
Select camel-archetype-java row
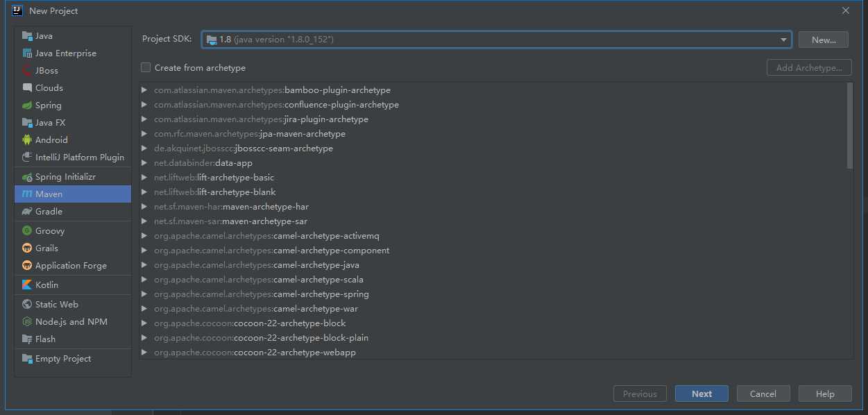click(x=493, y=265)
